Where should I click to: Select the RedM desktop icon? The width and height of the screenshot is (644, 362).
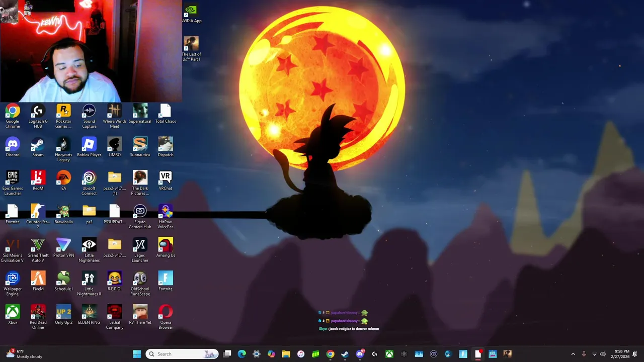pyautogui.click(x=38, y=181)
